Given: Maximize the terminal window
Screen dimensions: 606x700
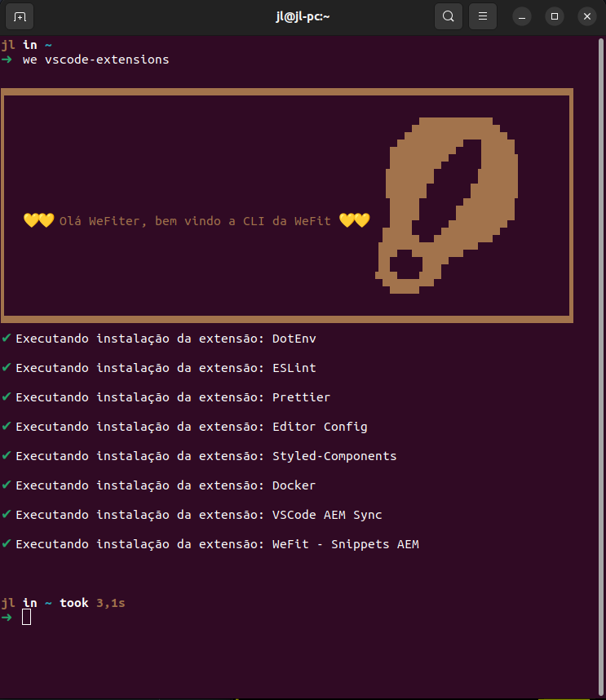Looking at the screenshot, I should click(x=555, y=16).
